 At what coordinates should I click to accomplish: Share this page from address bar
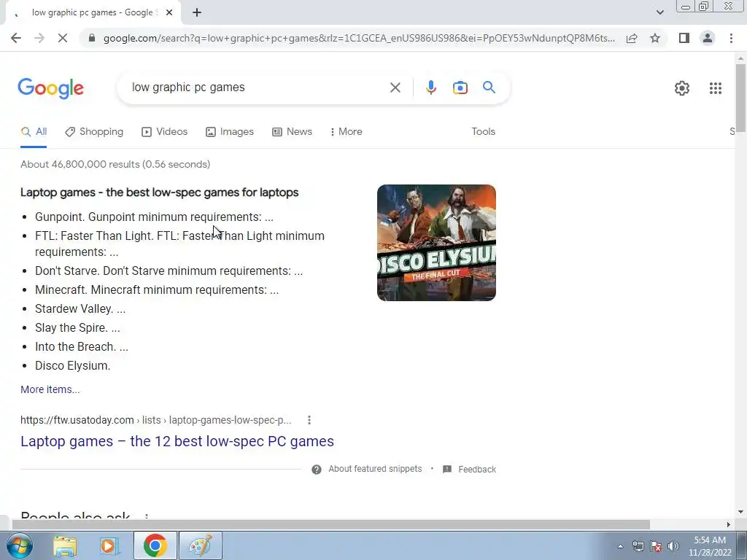(x=632, y=38)
